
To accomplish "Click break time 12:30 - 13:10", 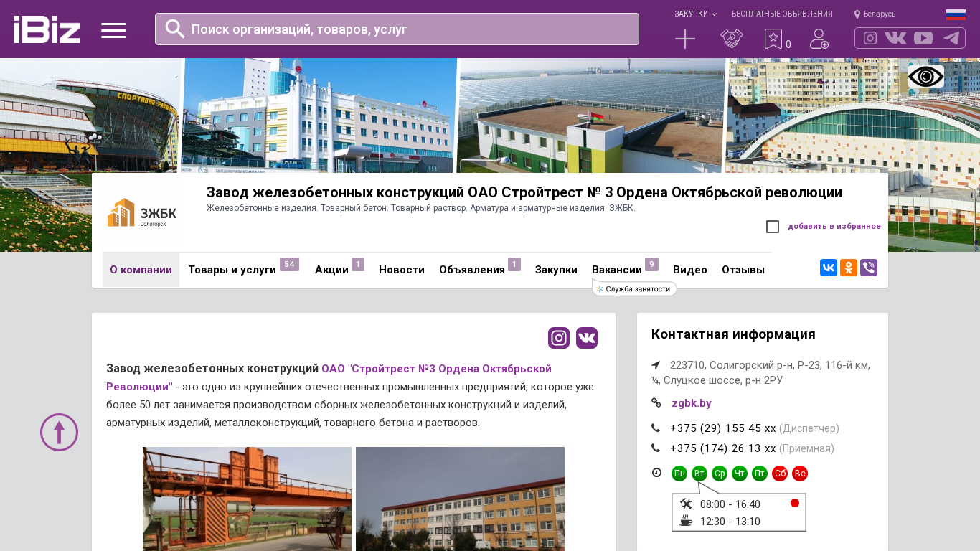I will click(730, 522).
